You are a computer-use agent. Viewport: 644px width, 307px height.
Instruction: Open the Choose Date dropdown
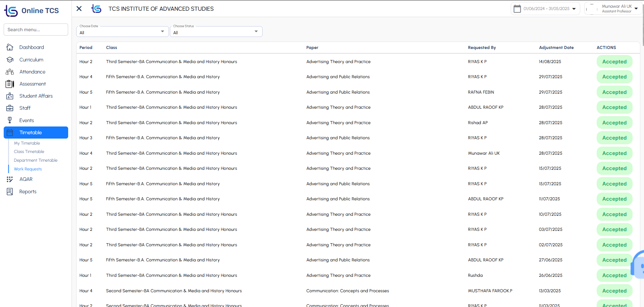click(x=122, y=32)
